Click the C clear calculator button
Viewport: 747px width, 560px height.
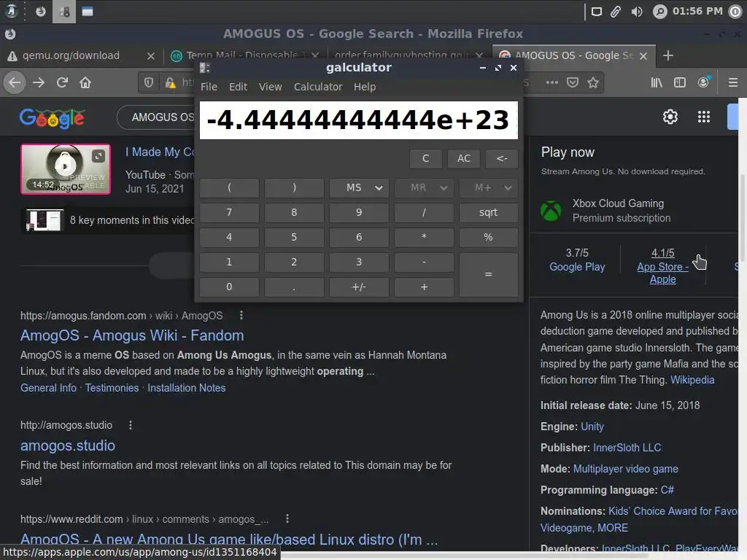tap(425, 158)
